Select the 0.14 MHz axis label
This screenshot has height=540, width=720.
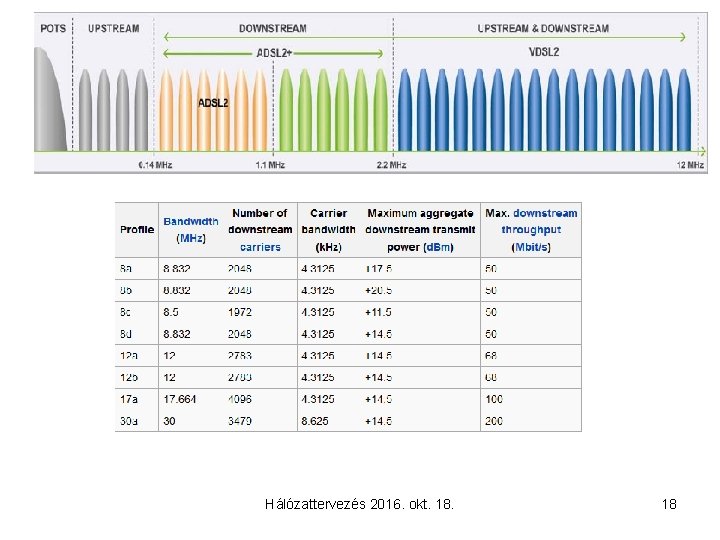pyautogui.click(x=155, y=165)
